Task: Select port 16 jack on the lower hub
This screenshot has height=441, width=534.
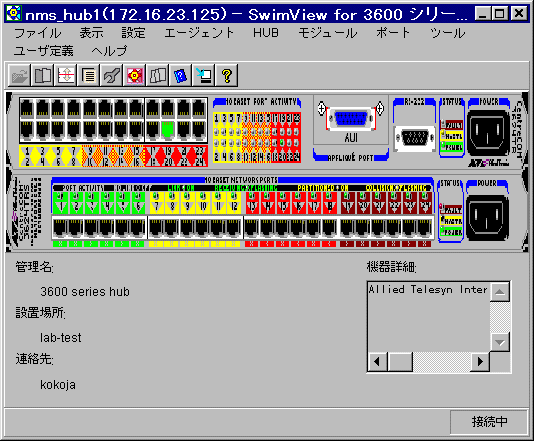Action: pyautogui.click(x=298, y=228)
